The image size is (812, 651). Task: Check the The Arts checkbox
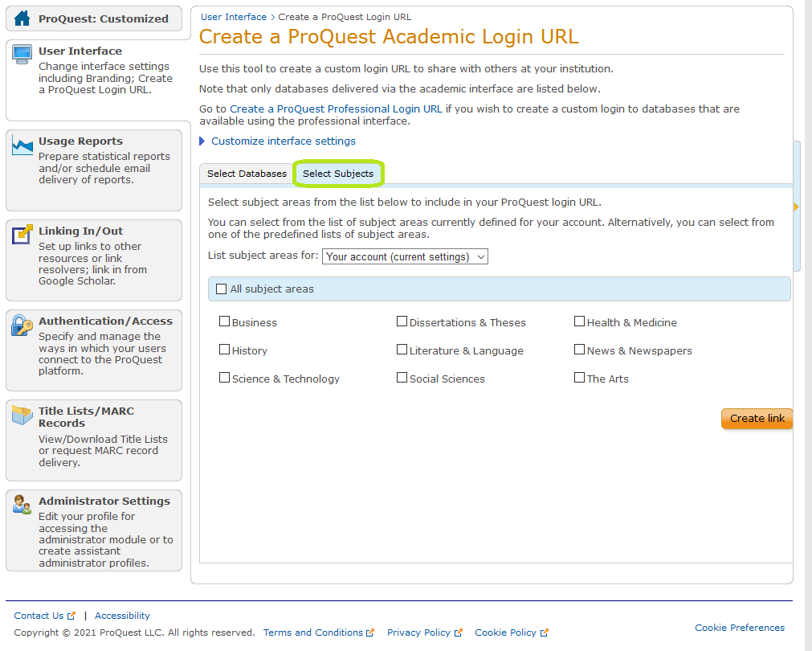579,377
